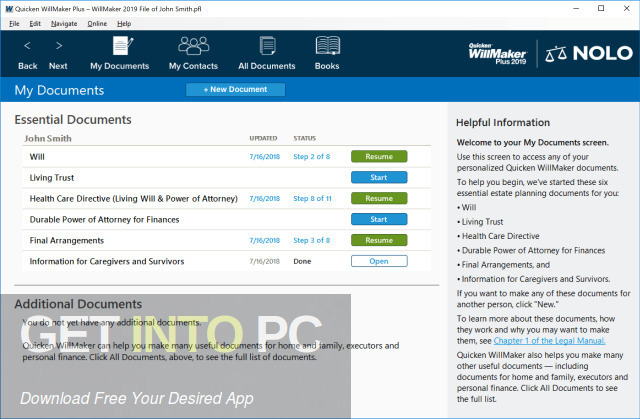Create a document with + New Document
The width and height of the screenshot is (640, 419).
[236, 89]
